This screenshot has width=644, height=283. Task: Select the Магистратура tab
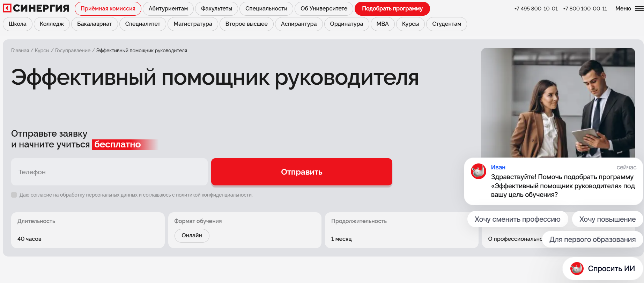pyautogui.click(x=193, y=24)
